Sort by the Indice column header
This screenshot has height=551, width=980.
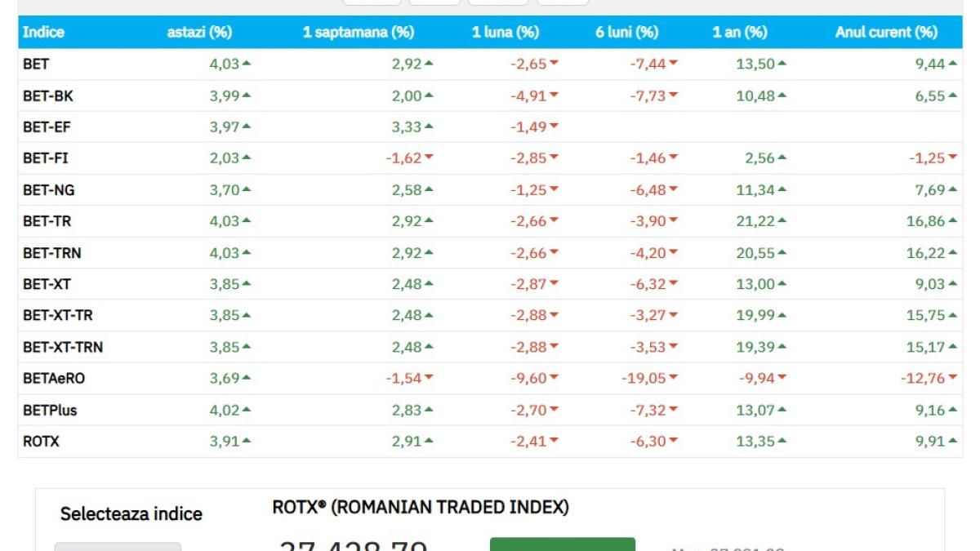(x=43, y=33)
